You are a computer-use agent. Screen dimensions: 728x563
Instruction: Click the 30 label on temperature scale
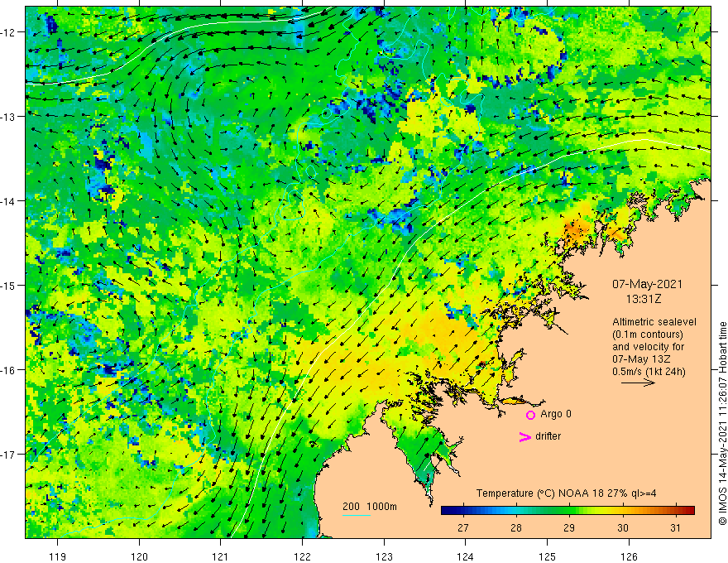pos(623,527)
